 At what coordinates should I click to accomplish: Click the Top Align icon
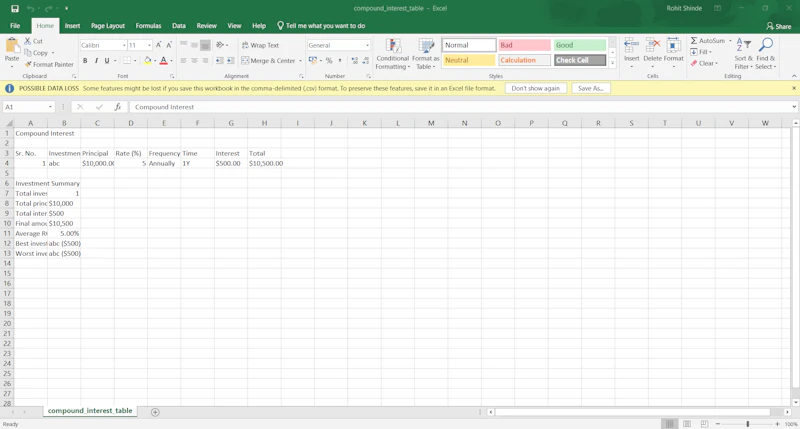(183, 45)
